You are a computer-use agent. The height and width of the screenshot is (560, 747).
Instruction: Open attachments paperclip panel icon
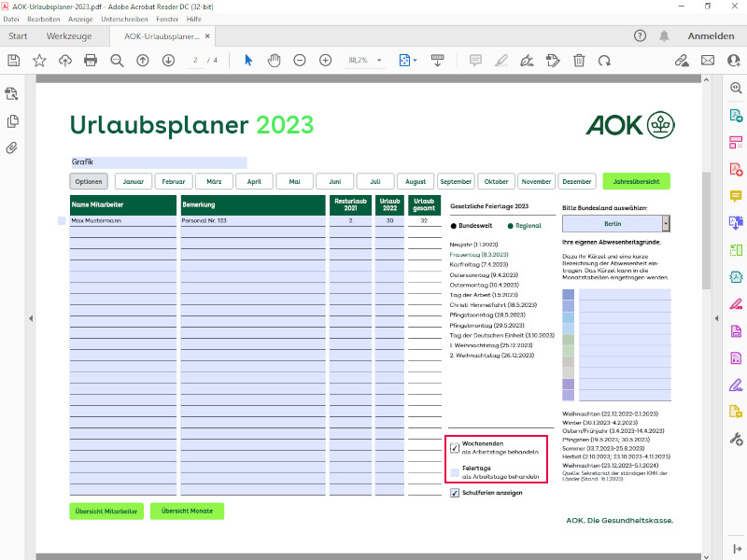tap(12, 148)
